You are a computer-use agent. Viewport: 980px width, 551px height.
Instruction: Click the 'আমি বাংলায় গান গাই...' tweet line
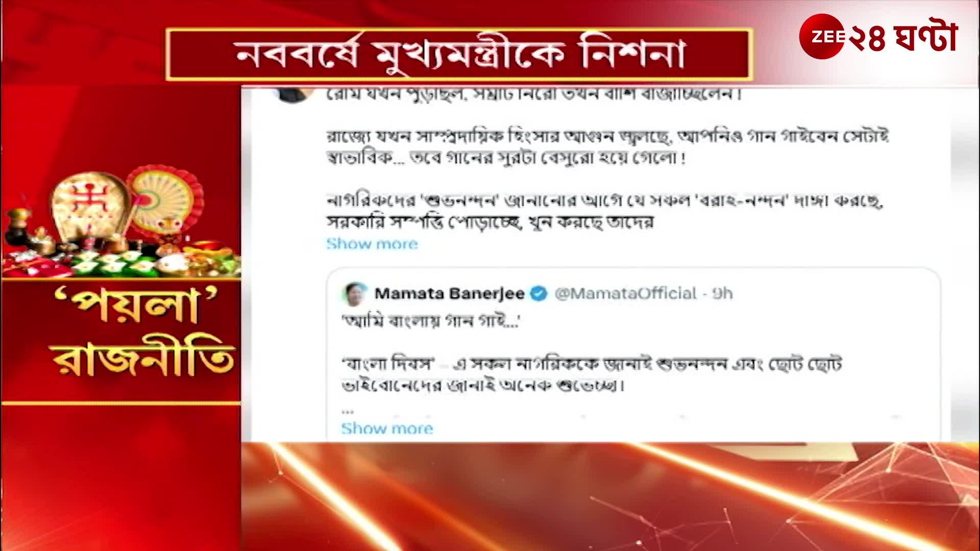430,321
